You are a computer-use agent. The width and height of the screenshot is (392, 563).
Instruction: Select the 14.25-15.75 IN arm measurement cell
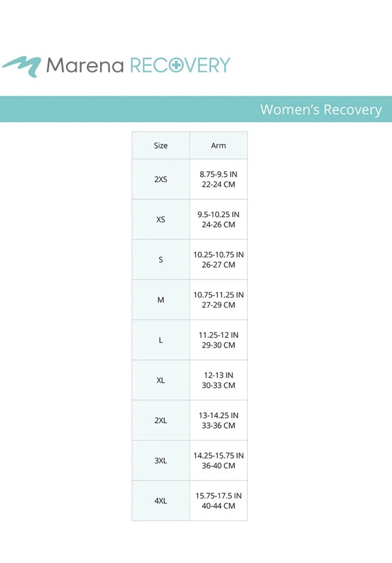pos(218,461)
